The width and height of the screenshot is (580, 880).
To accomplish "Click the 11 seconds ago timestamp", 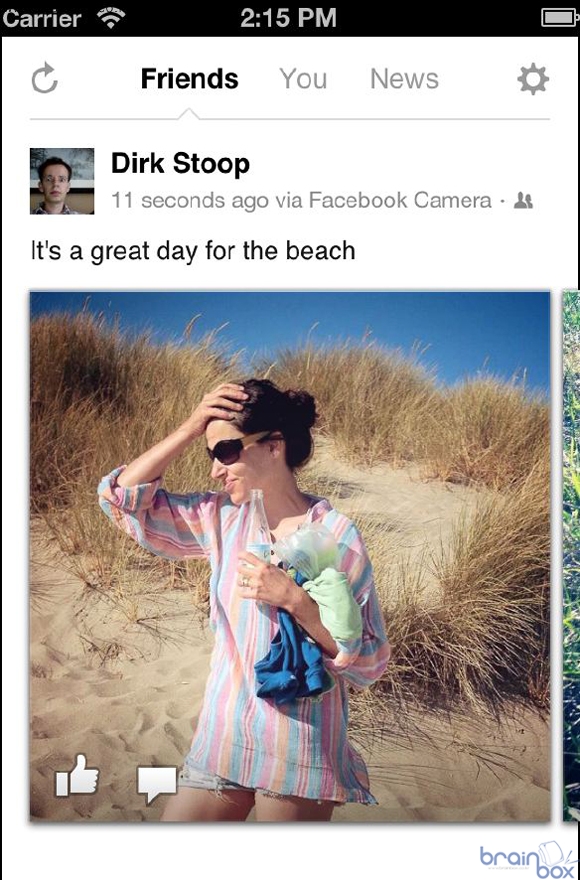I will 190,200.
